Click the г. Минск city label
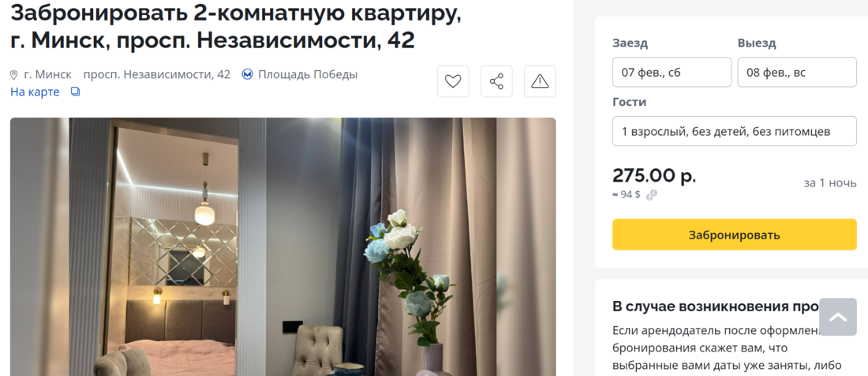 [47, 74]
